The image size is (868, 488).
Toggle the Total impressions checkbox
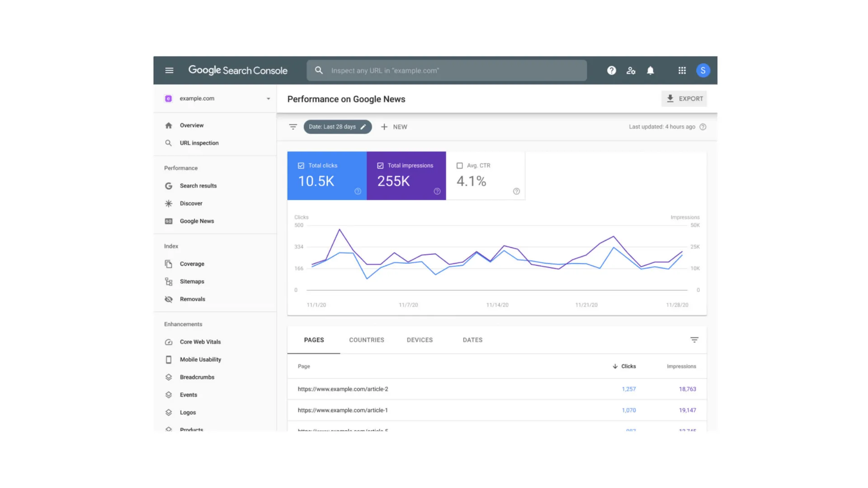pyautogui.click(x=380, y=166)
